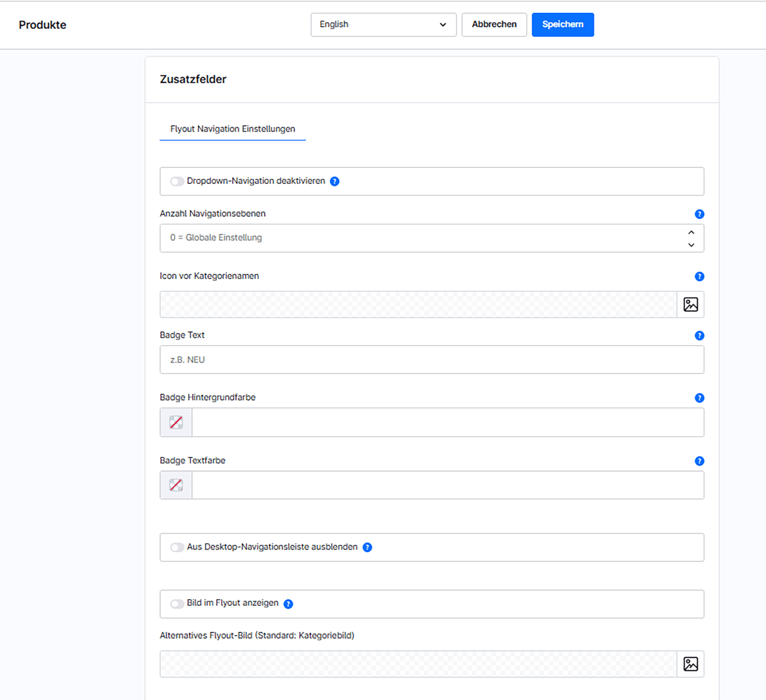Open help icon for Icon vor Kategorienamen
The width and height of the screenshot is (766, 700).
[x=699, y=276]
